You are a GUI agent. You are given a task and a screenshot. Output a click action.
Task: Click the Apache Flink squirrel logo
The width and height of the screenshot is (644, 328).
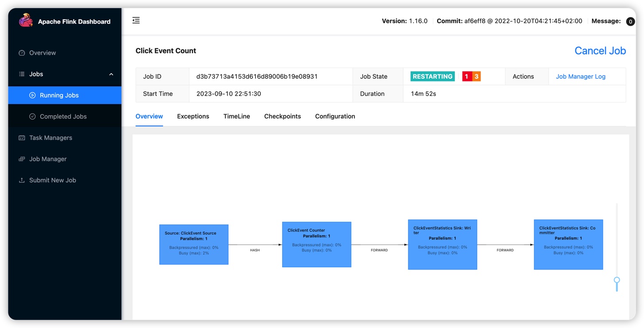click(26, 21)
